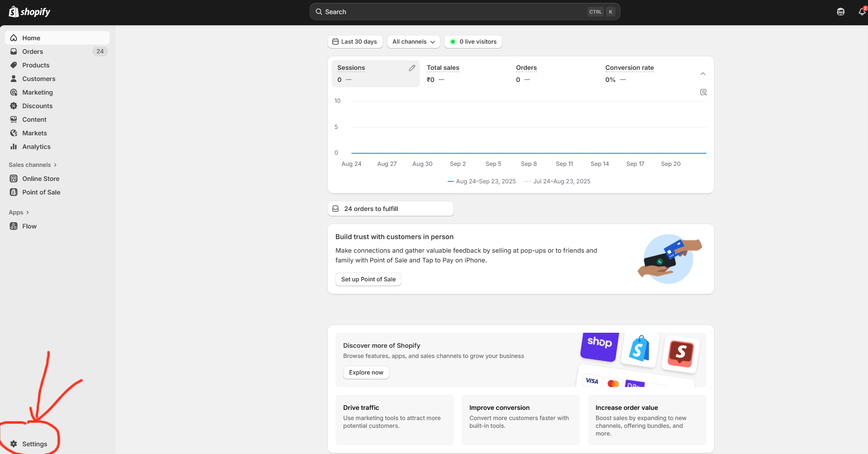
Task: Expand the Sales channels section
Action: 33,165
